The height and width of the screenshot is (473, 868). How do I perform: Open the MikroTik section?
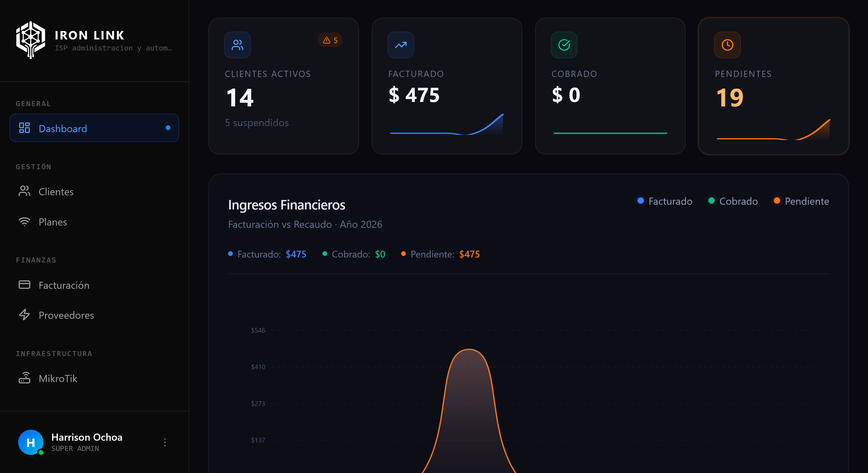[x=94, y=378]
